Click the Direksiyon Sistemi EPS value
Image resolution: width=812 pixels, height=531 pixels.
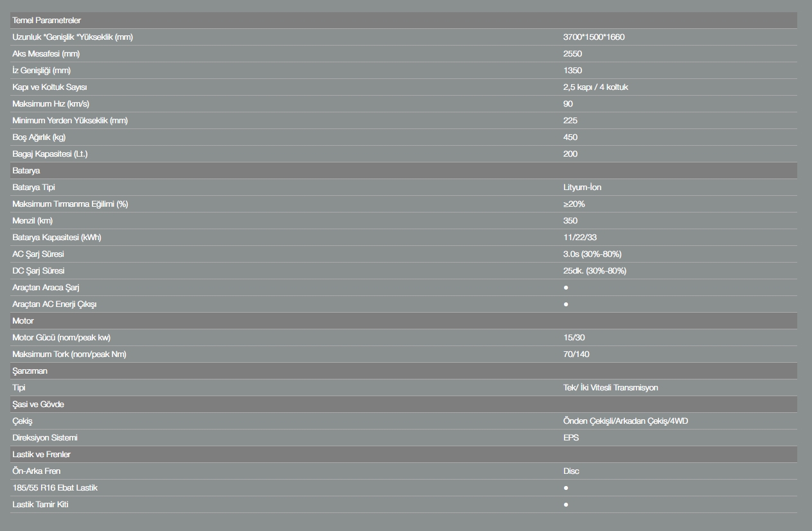tap(571, 438)
